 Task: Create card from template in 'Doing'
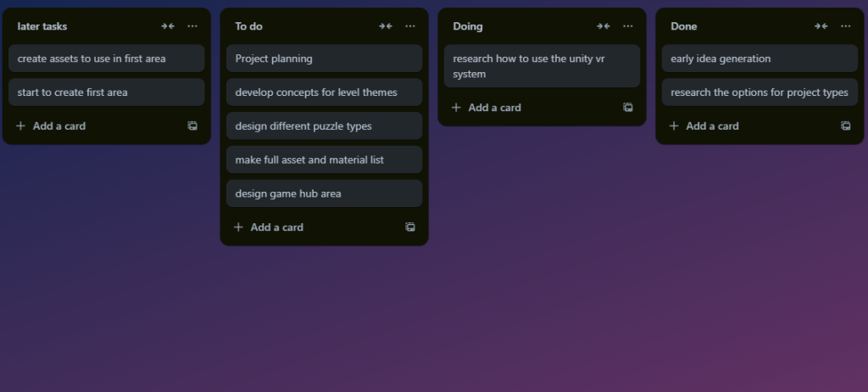click(x=628, y=108)
